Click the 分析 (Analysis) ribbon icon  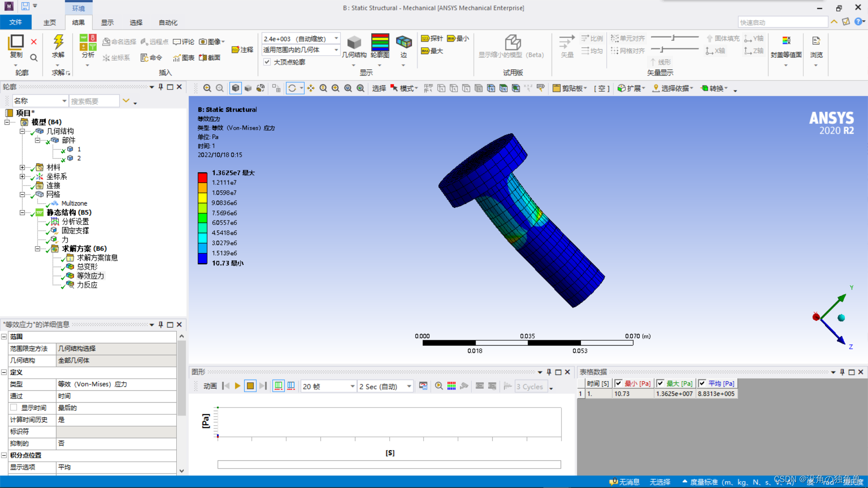(88, 42)
